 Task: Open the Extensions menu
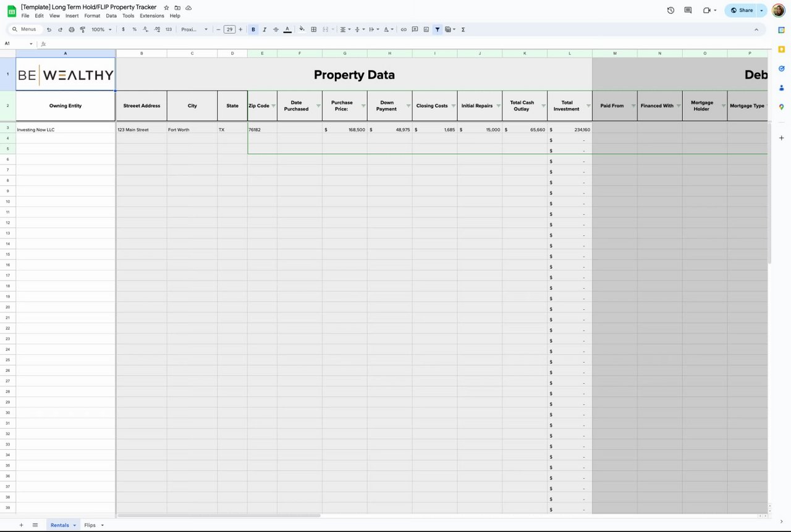(x=152, y=15)
